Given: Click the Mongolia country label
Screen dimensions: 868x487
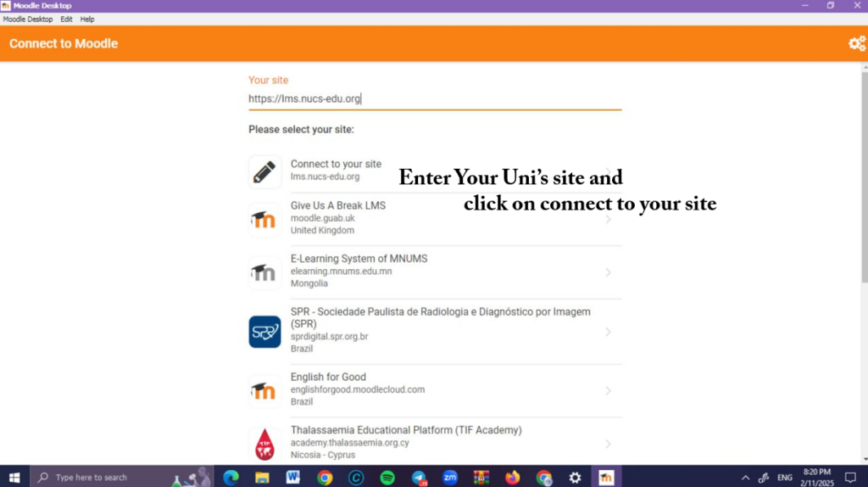Looking at the screenshot, I should pos(309,283).
